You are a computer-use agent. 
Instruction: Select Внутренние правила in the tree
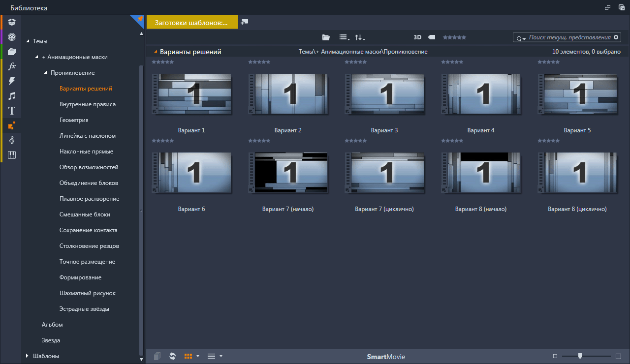point(88,104)
